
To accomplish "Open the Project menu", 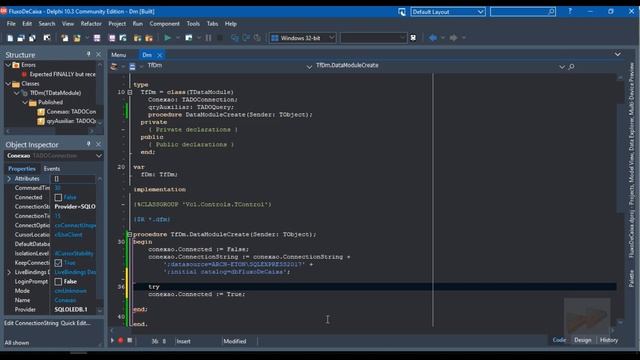I will pos(117,24).
